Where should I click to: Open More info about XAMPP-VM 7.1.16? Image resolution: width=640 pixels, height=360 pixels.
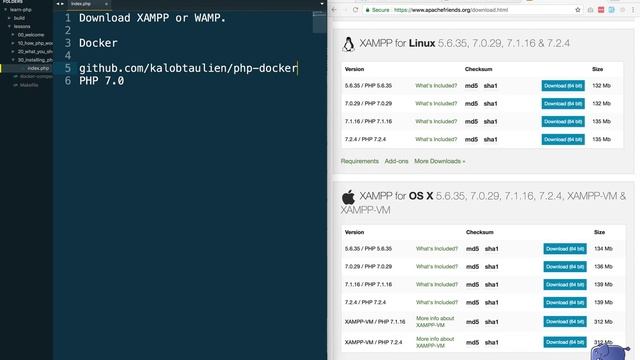click(x=435, y=322)
